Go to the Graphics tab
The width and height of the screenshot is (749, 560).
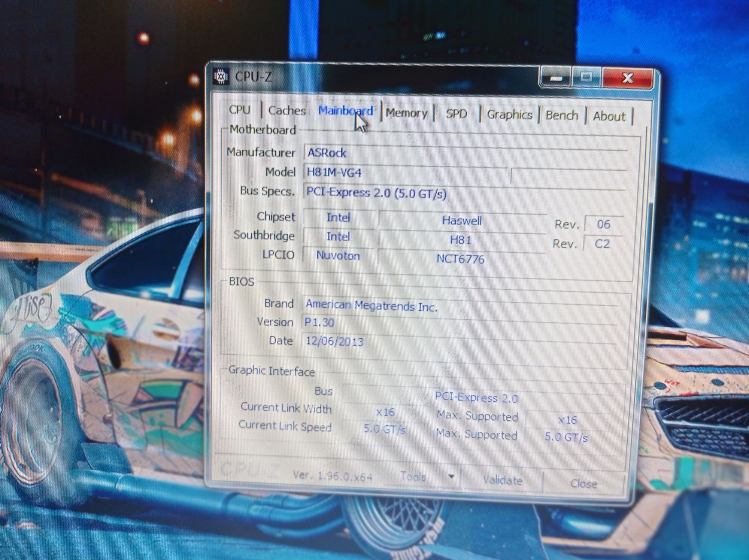point(509,115)
